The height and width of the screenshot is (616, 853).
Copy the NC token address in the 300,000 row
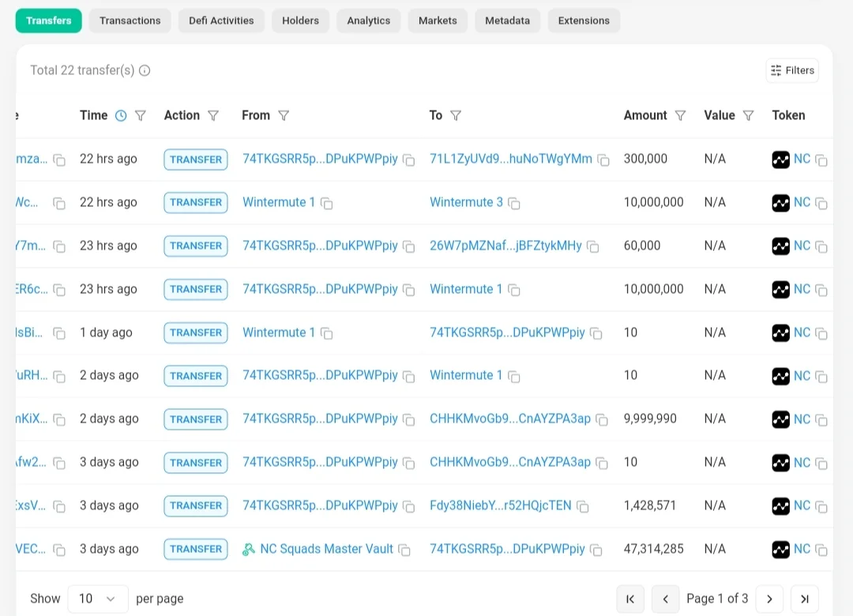coord(821,160)
